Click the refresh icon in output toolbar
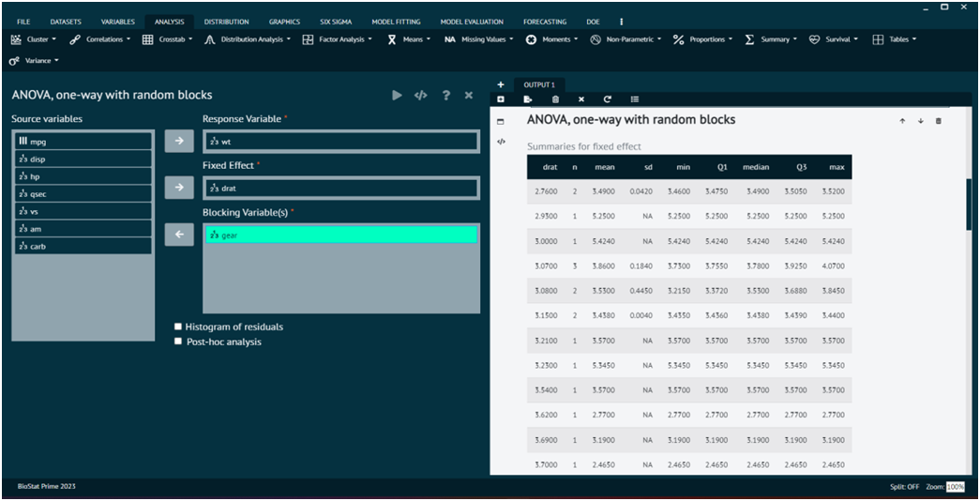 tap(607, 99)
